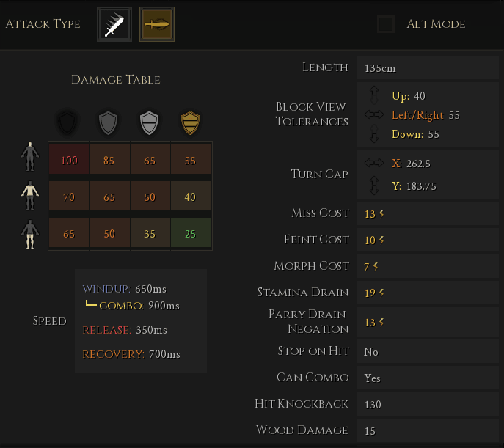Image resolution: width=504 pixels, height=448 pixels.
Task: Click head damage cell showing 100
Action: pos(69,161)
